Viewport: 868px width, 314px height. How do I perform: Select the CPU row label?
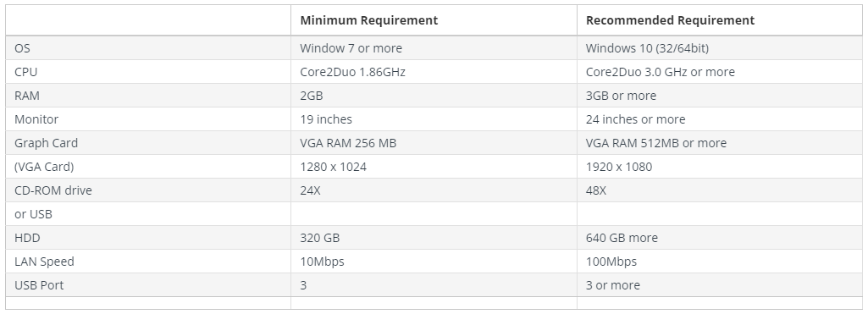point(26,72)
